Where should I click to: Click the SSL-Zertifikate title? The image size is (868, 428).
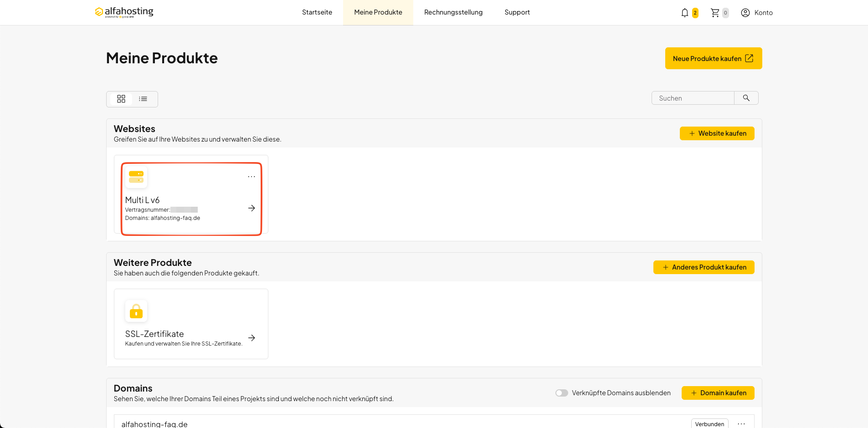154,334
